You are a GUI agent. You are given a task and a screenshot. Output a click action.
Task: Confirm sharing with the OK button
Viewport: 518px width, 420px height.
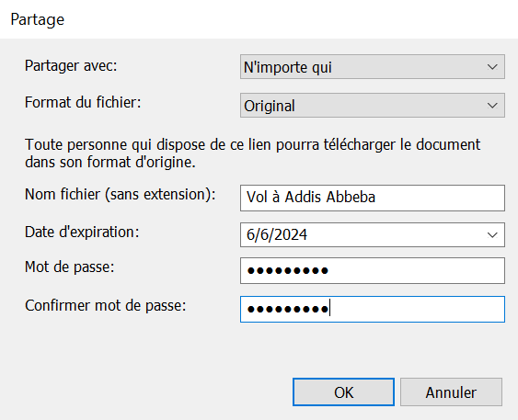[x=343, y=392]
